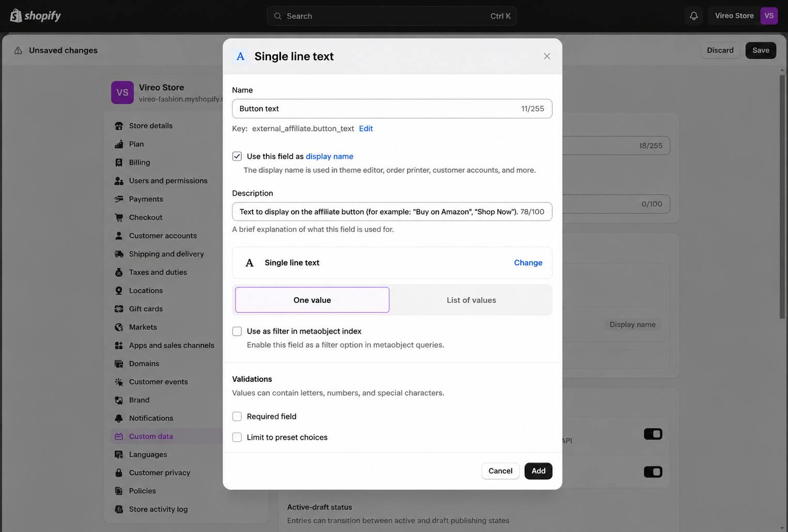Click the Unsaved changes warning icon
Viewport: 788px width, 532px height.
tap(18, 50)
